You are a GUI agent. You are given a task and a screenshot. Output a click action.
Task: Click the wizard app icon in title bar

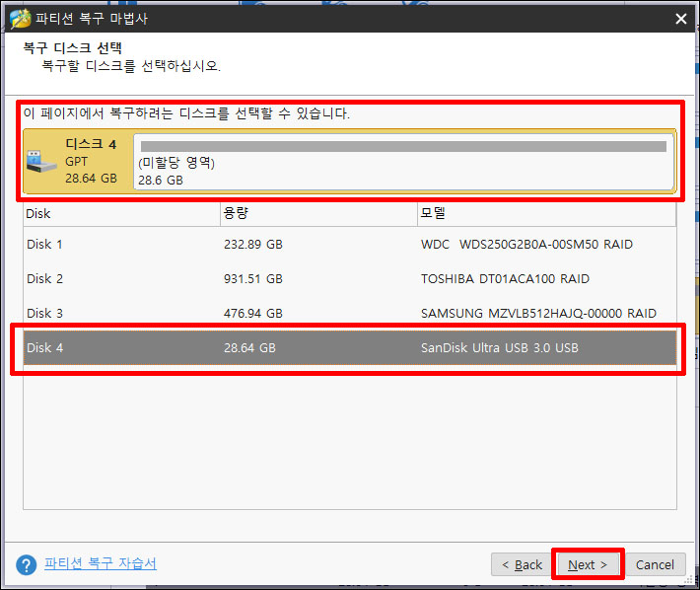(x=20, y=19)
